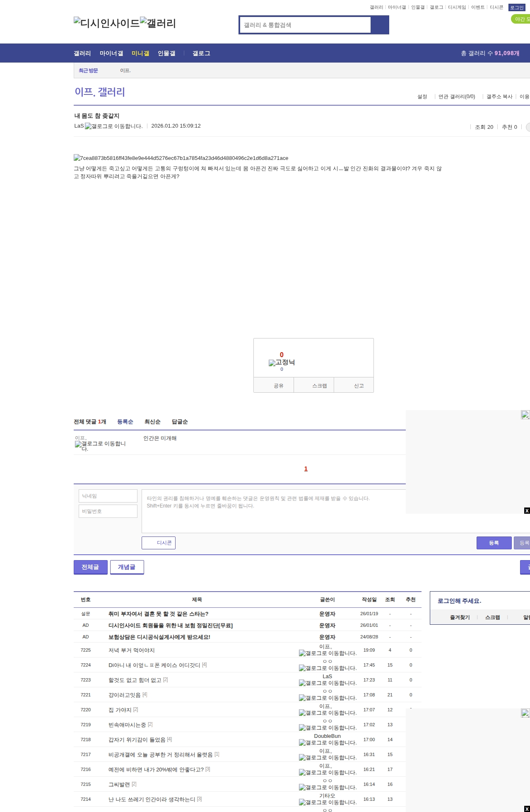The width and height of the screenshot is (530, 812).
Task: Open the 디시콘 emoticon picker
Action: [x=159, y=543]
